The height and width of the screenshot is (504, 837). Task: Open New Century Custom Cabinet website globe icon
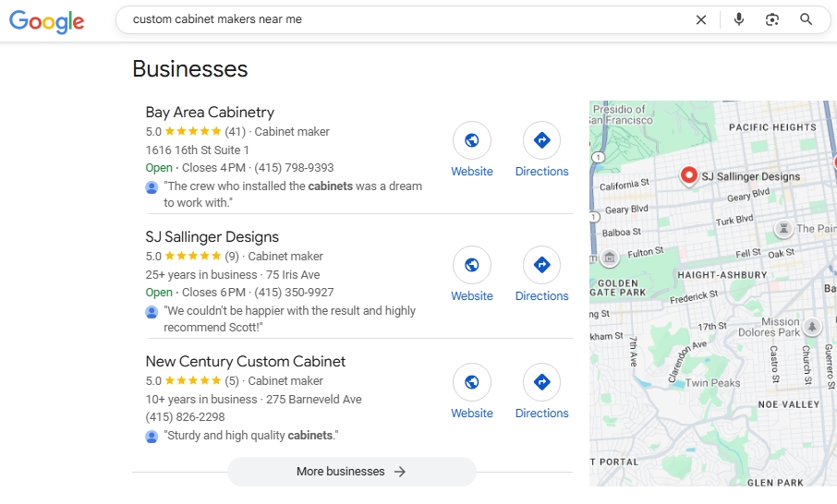472,382
